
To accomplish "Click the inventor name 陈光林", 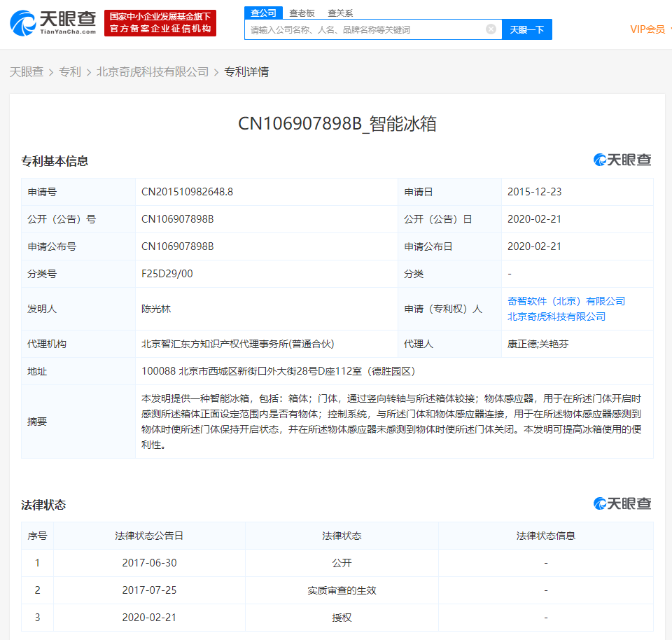I will tap(156, 309).
